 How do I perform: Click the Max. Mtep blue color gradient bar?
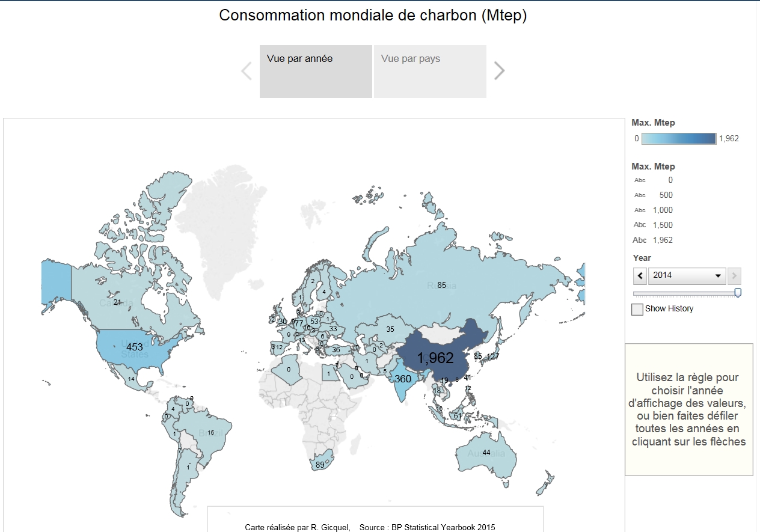679,138
